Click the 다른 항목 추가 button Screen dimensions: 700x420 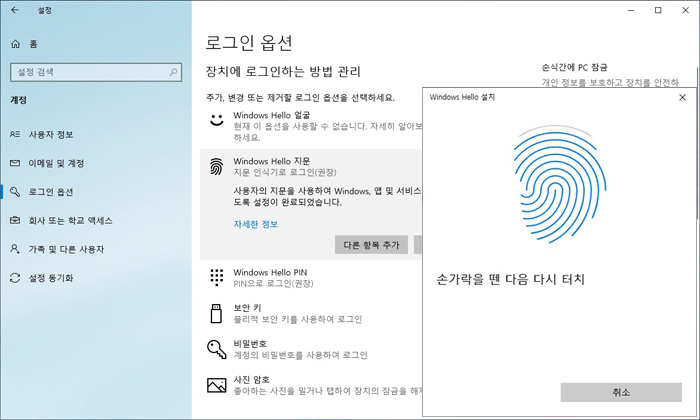tap(371, 245)
